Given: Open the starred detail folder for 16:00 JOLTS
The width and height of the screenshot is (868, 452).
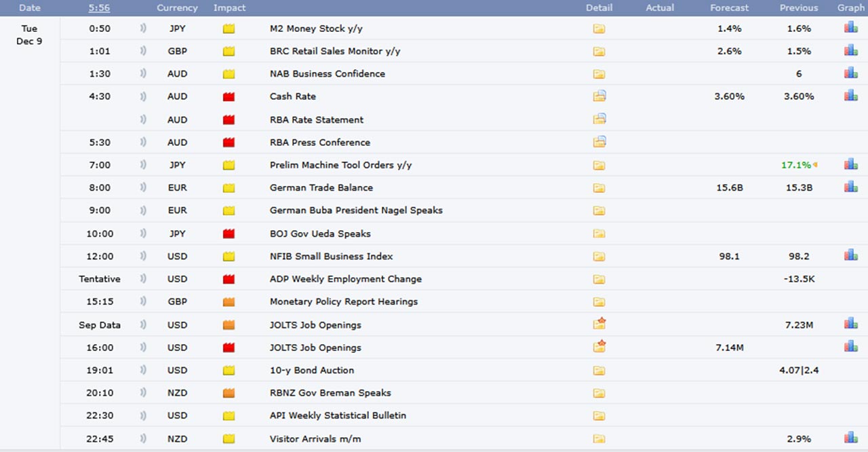Looking at the screenshot, I should 599,347.
